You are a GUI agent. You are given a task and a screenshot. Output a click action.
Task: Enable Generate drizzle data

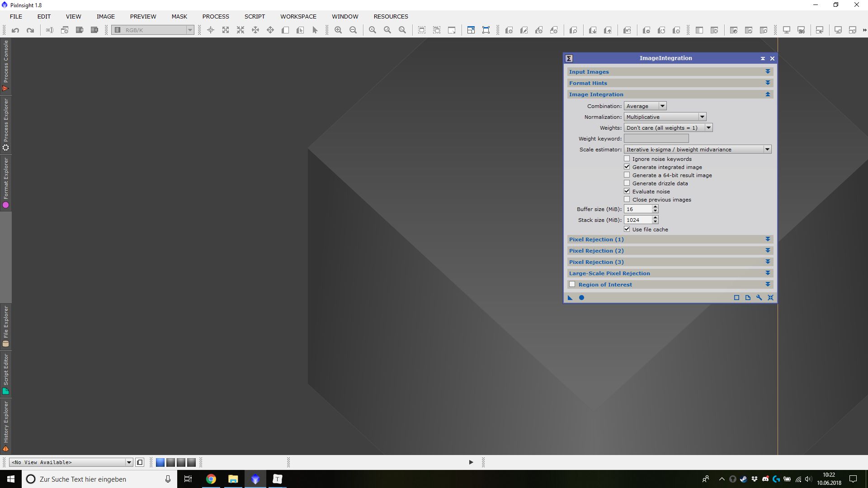point(627,183)
